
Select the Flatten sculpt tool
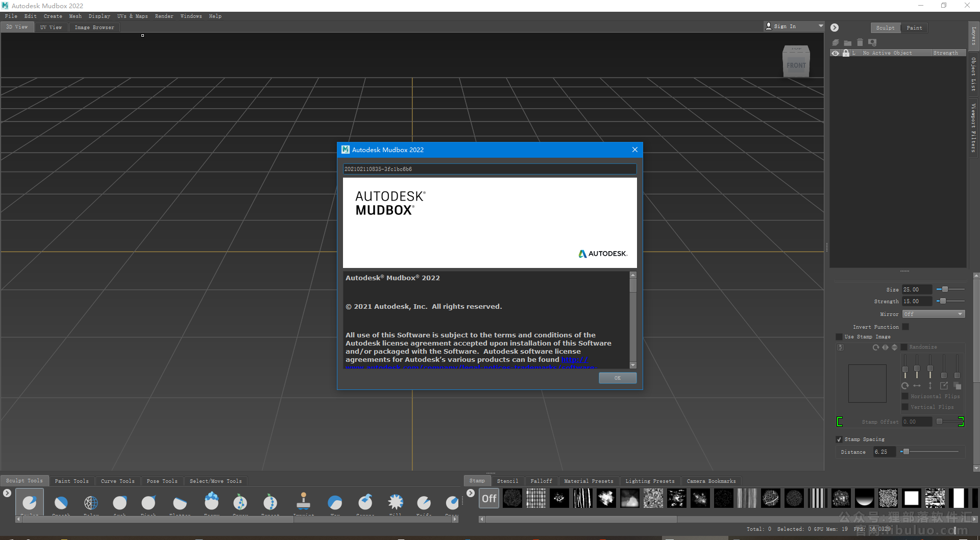180,503
